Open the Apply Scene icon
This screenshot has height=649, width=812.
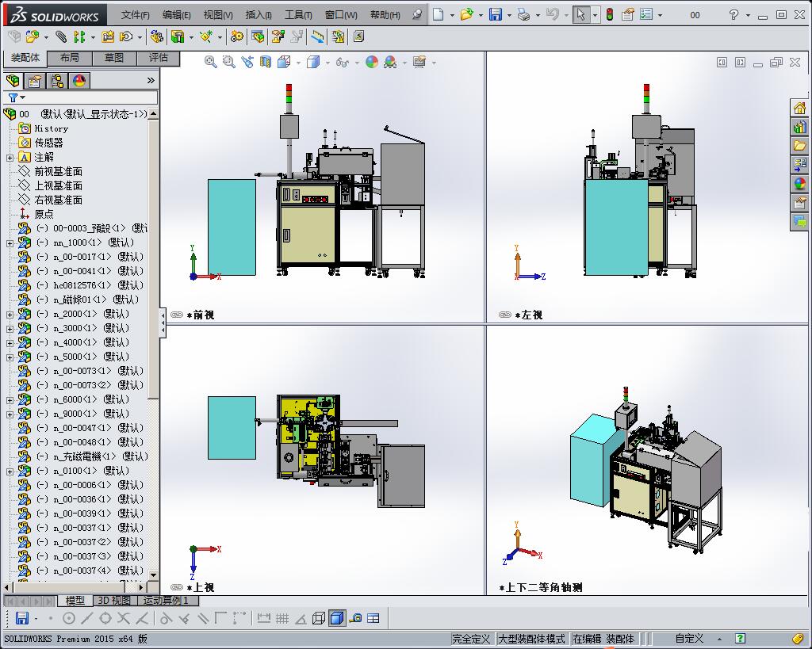tap(390, 62)
